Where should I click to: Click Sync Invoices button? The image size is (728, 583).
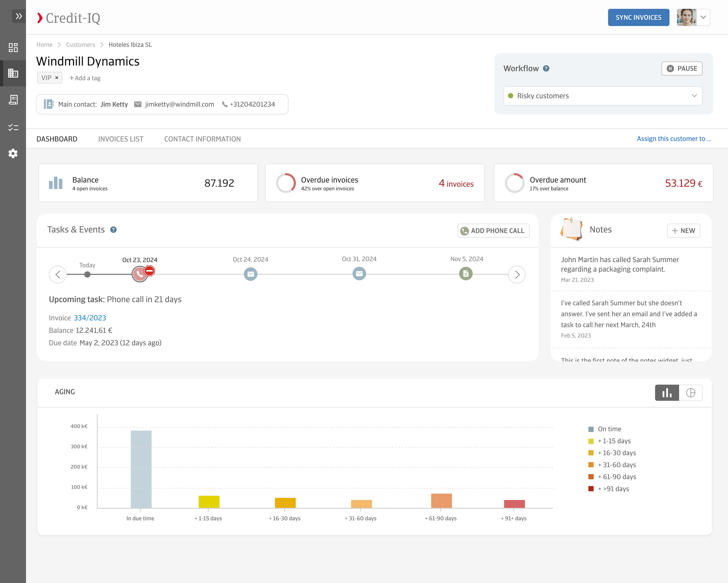[x=638, y=18]
